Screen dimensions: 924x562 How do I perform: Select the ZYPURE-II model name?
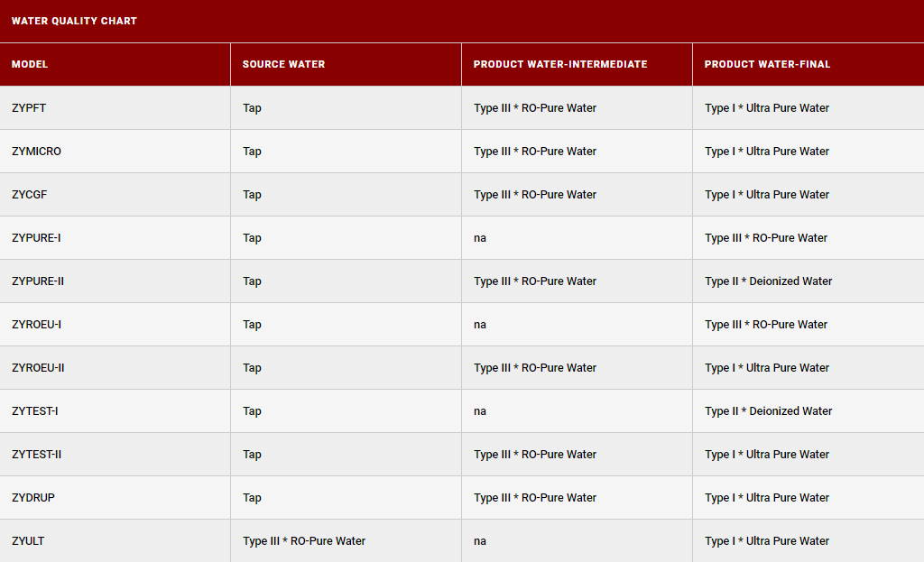pyautogui.click(x=38, y=281)
